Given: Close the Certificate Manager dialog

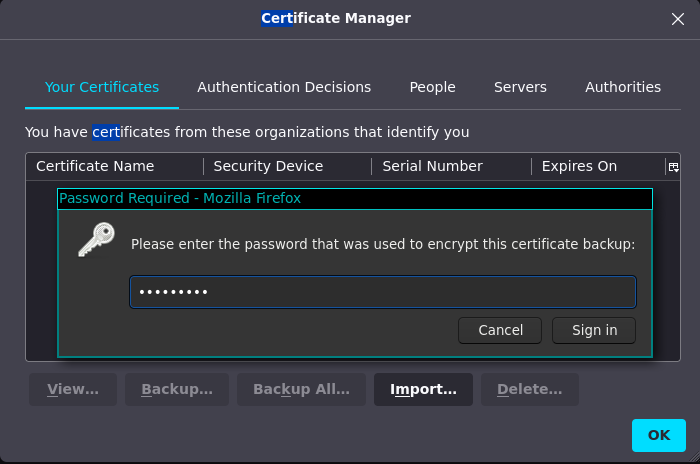Looking at the screenshot, I should [x=677, y=19].
